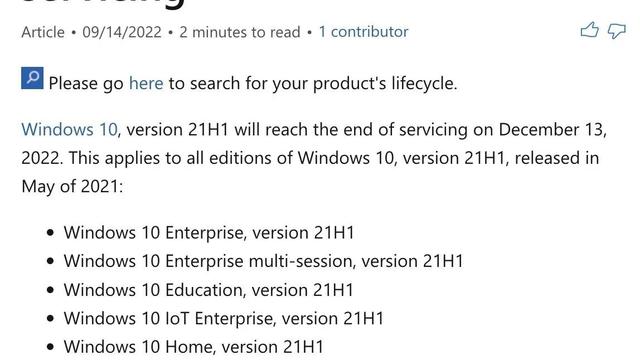Open the "here" lifecycle search link
The width and height of the screenshot is (640, 360).
146,83
